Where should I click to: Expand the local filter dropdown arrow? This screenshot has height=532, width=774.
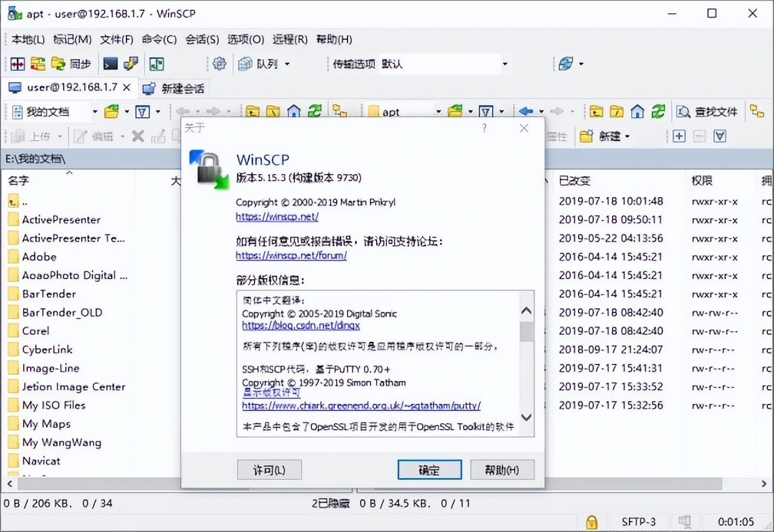pyautogui.click(x=158, y=111)
